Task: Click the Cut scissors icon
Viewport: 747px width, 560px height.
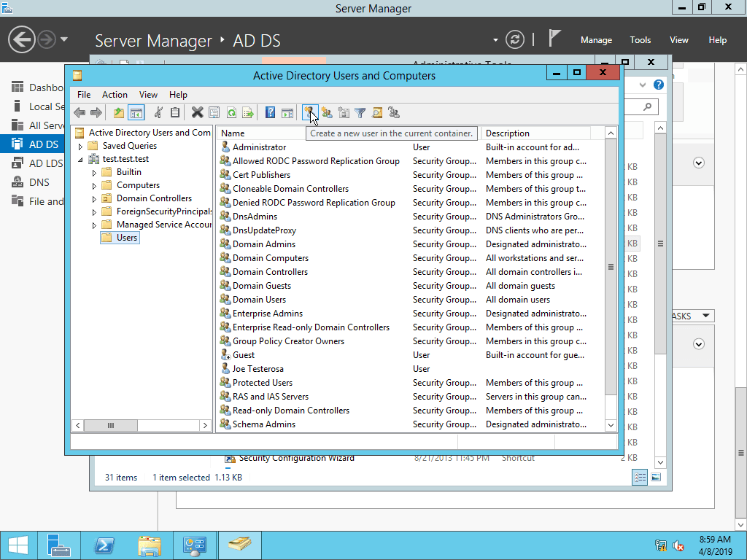Action: click(x=158, y=113)
